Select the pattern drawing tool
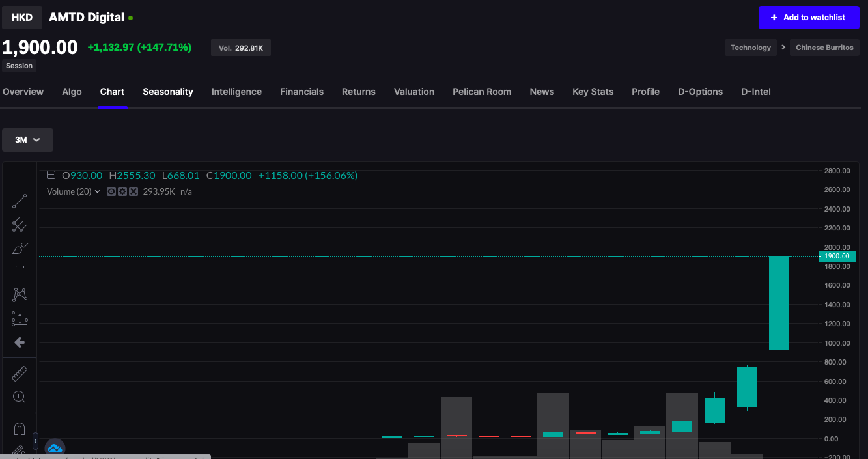This screenshot has height=459, width=868. point(20,295)
